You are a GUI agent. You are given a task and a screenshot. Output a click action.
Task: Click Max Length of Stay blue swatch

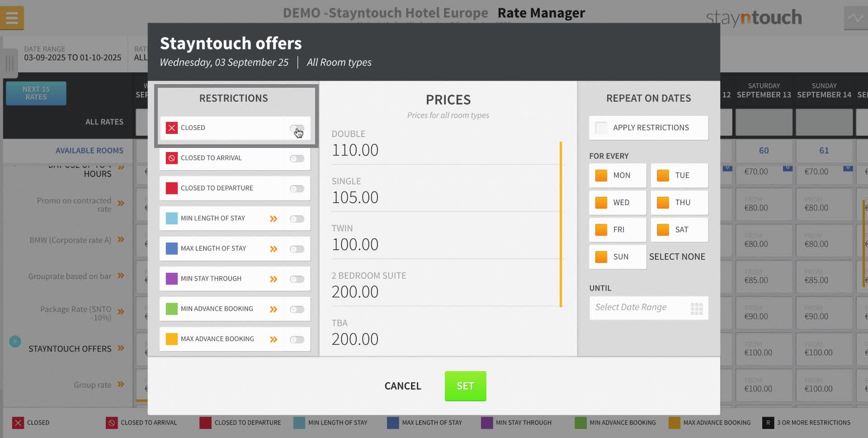coord(172,249)
